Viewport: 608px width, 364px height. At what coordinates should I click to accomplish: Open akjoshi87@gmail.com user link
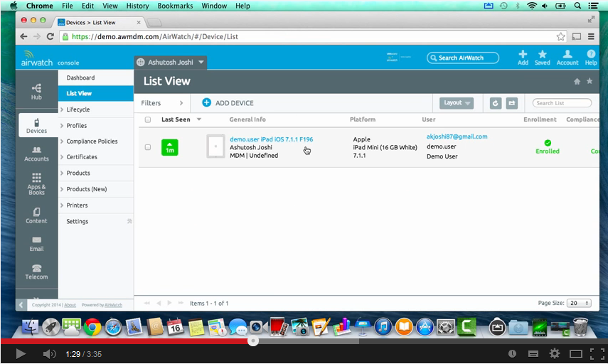457,136
